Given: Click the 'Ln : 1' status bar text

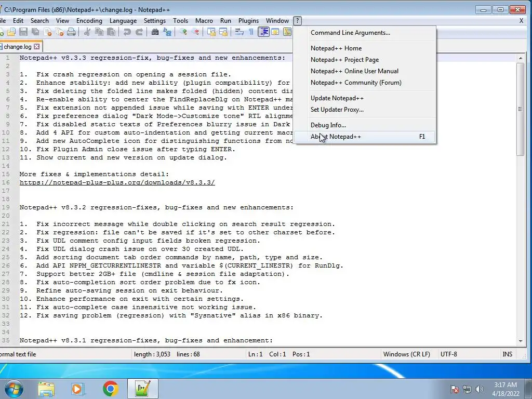Looking at the screenshot, I should click(x=256, y=354).
